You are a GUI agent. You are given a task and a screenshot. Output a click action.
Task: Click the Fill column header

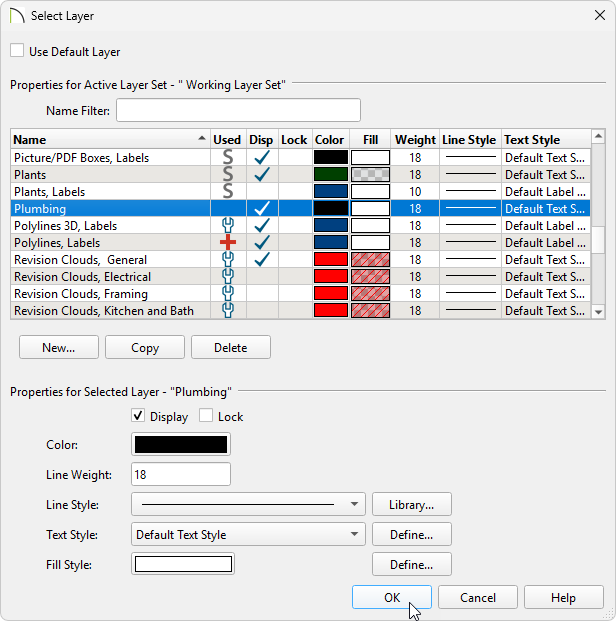click(370, 139)
